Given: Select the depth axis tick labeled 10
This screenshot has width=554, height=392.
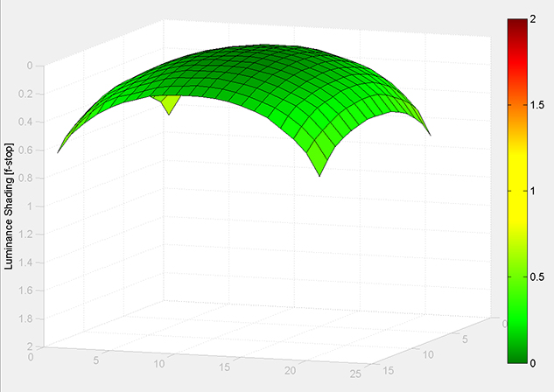Looking at the screenshot, I should [x=428, y=354].
